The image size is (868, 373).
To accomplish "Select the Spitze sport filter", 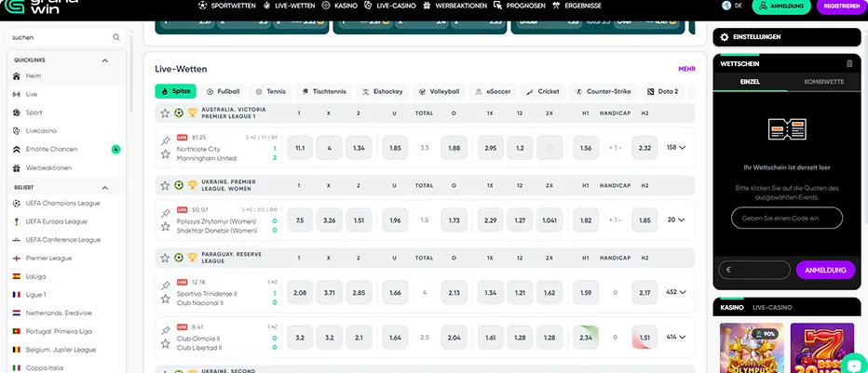I will (x=175, y=91).
